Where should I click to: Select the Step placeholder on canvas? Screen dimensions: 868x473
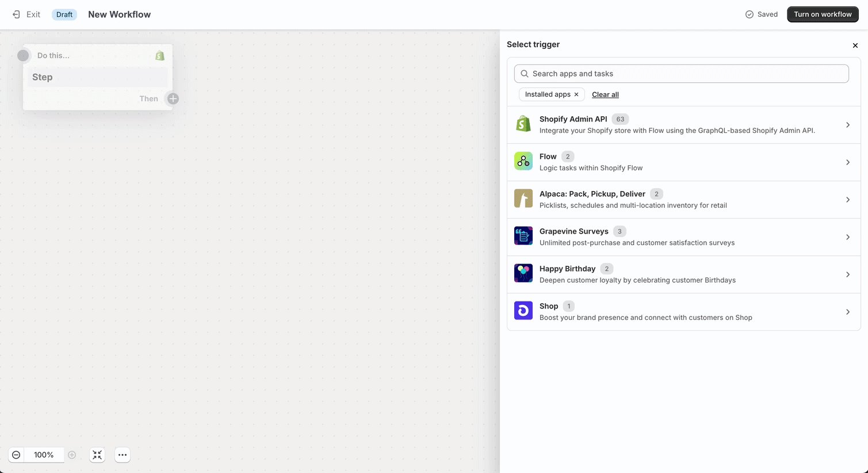pyautogui.click(x=98, y=77)
